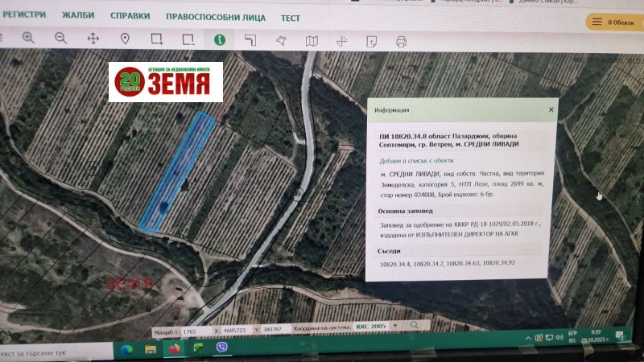
Task: Switch to Firefox in the taskbar
Action: (x=175, y=348)
